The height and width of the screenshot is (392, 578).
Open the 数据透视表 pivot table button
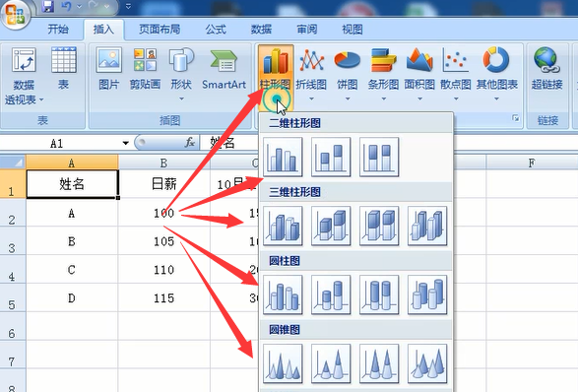coord(24,76)
